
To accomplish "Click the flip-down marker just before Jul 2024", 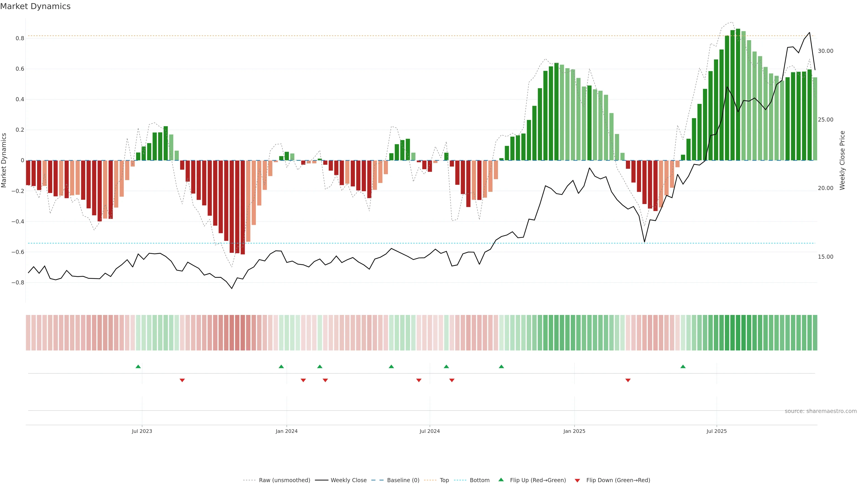I will [x=419, y=380].
